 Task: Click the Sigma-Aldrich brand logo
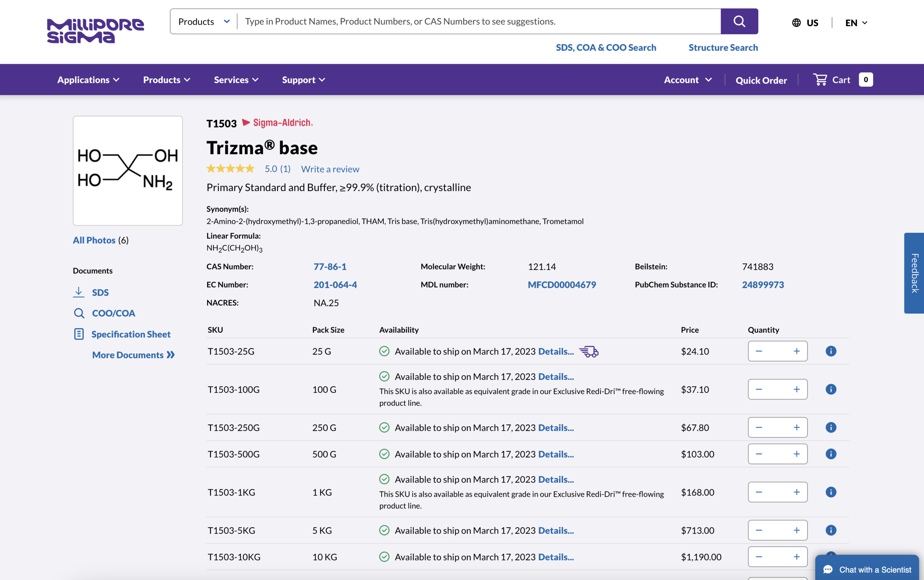click(277, 123)
